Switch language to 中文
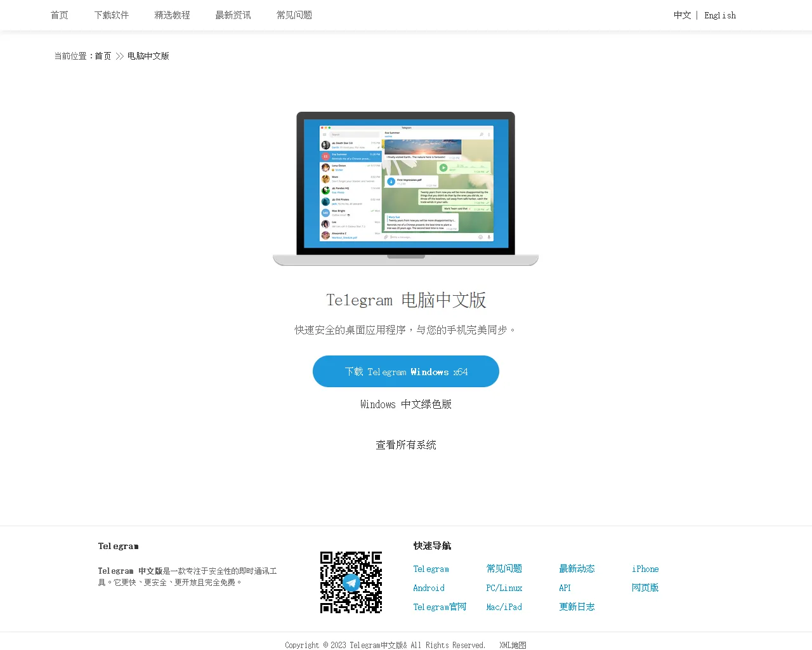The width and height of the screenshot is (812, 650). click(683, 15)
